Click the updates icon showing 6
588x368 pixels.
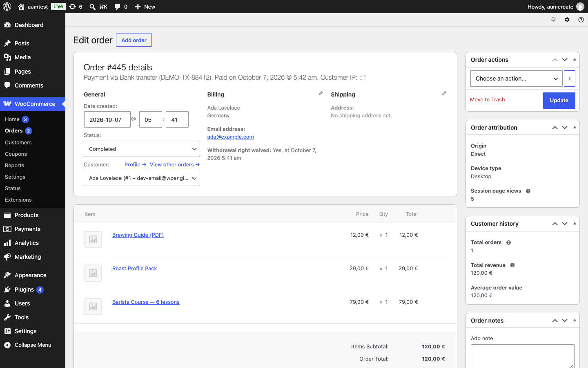click(x=76, y=7)
